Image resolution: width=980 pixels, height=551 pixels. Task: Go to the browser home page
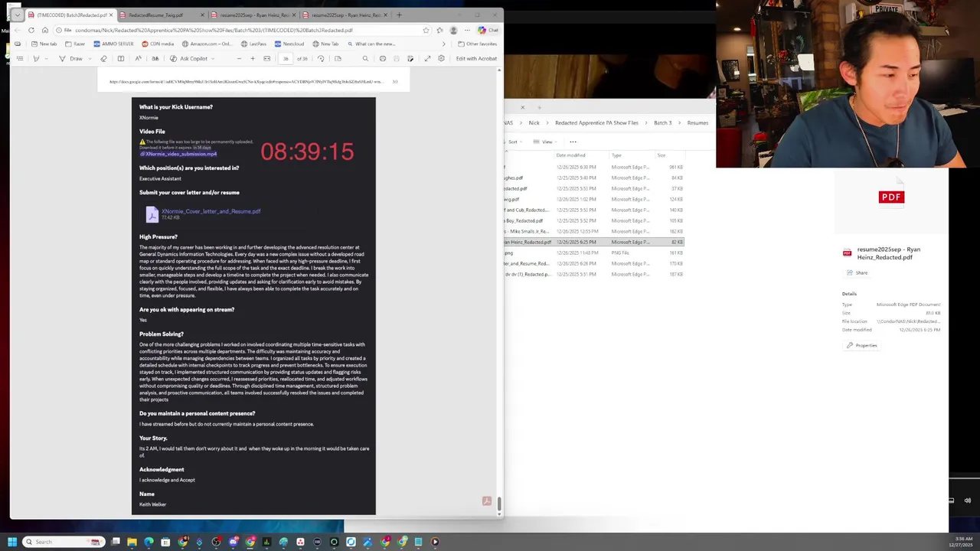tap(45, 30)
